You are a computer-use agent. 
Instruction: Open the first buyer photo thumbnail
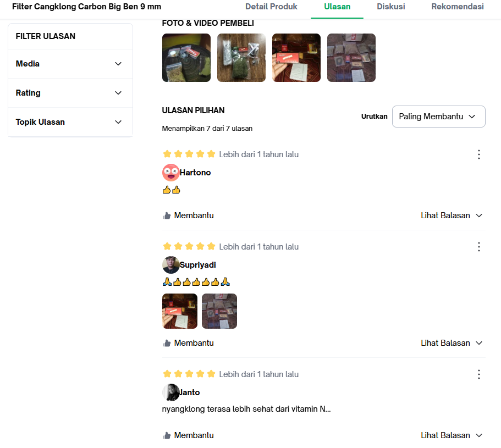pyautogui.click(x=186, y=58)
